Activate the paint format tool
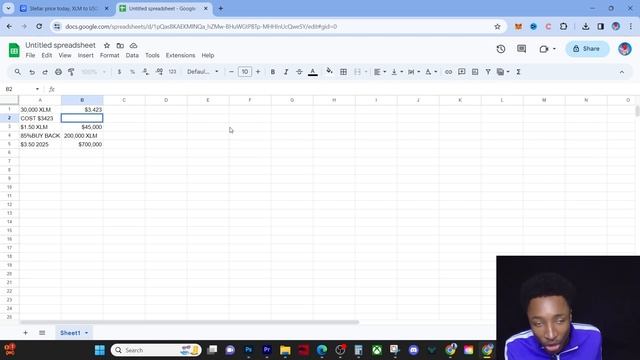 (x=71, y=72)
